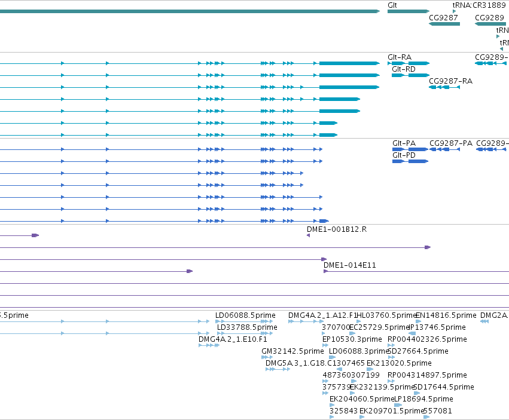Click the CG9287-PA protein label
The width and height of the screenshot is (509, 420).
[451, 143]
